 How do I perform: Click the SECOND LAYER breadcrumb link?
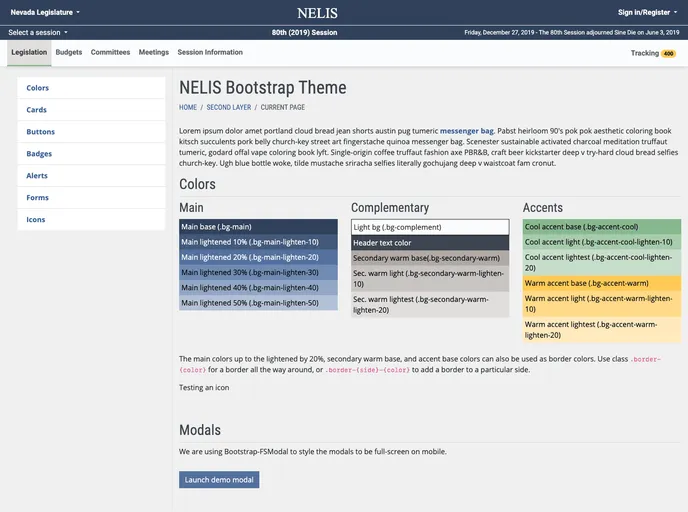tap(229, 107)
